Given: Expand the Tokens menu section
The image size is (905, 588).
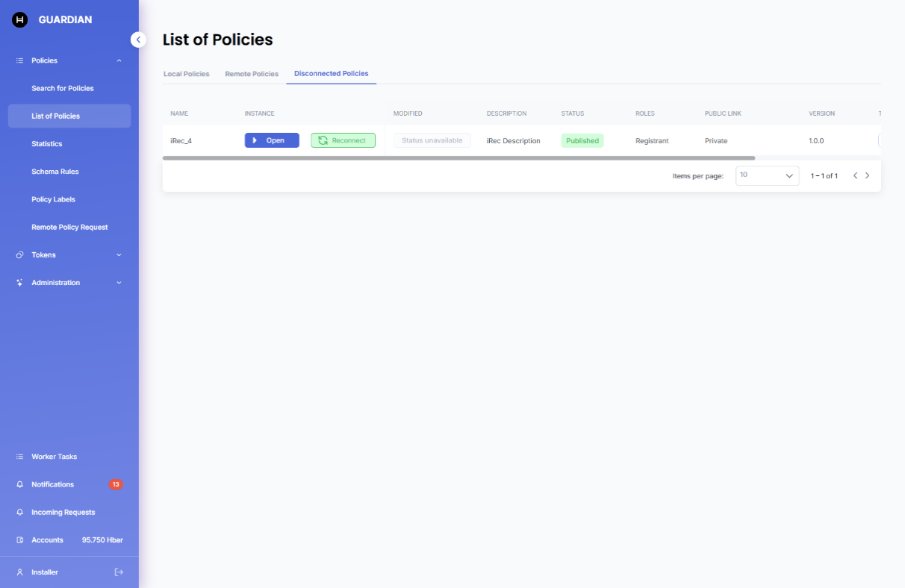Looking at the screenshot, I should click(x=119, y=255).
